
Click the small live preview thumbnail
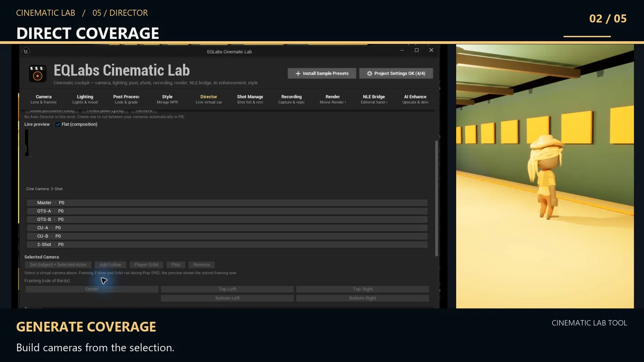27,143
